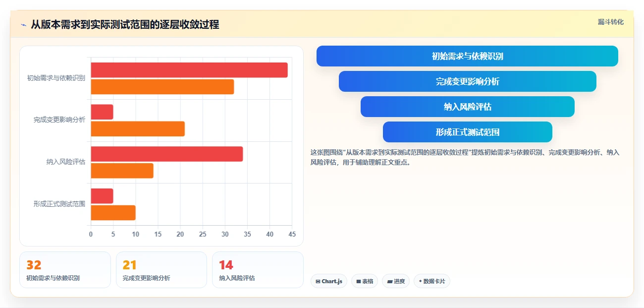
Task: Click the 漏斗转化 label in header
Action: [610, 22]
